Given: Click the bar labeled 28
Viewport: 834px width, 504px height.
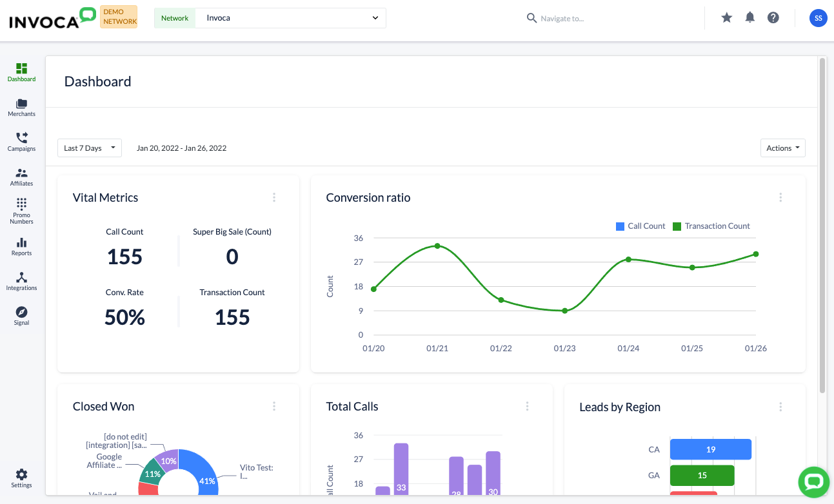Looking at the screenshot, I should click(x=457, y=476).
